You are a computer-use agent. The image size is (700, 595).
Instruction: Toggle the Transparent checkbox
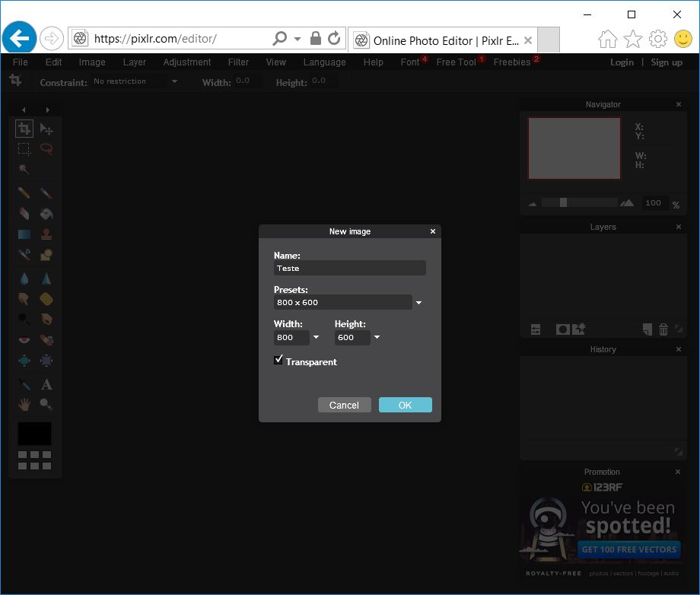click(x=278, y=360)
